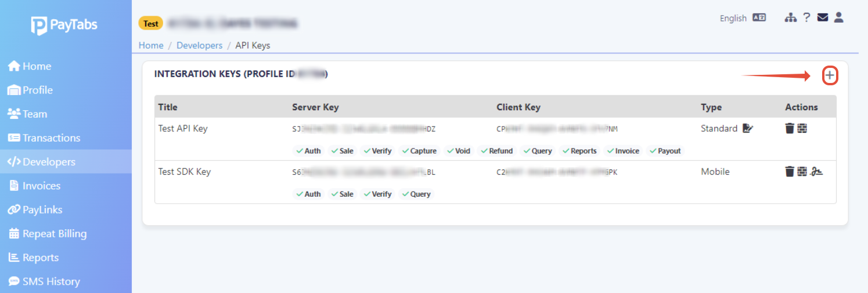This screenshot has height=293, width=868.
Task: Click the Actions column header
Action: point(801,107)
